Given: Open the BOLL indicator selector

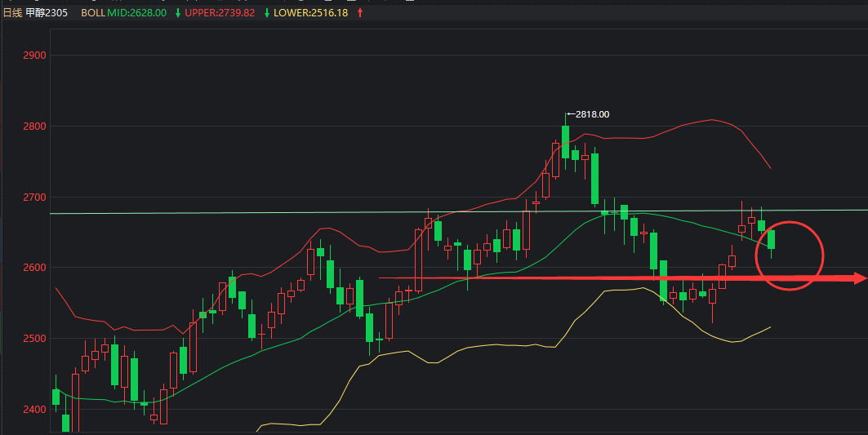Looking at the screenshot, I should tap(92, 13).
